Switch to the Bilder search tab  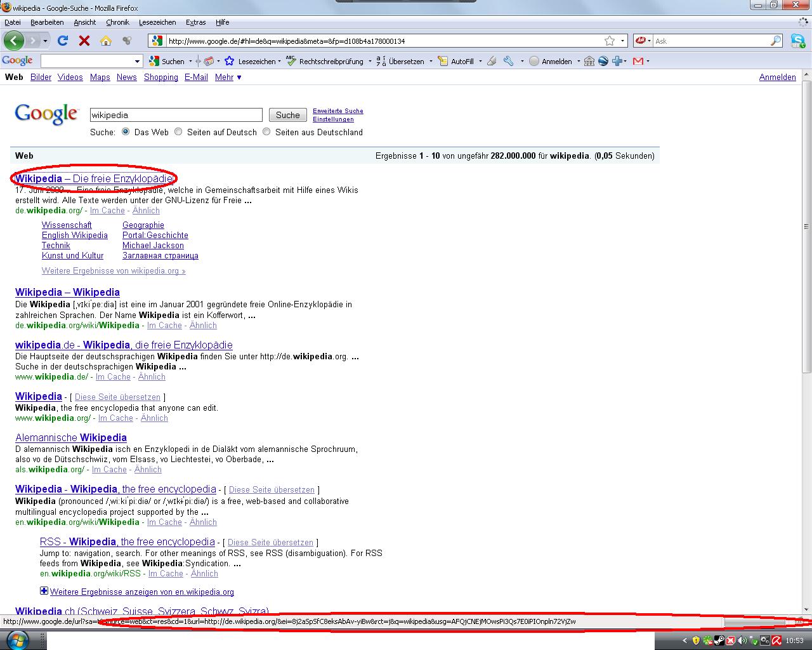tap(41, 77)
